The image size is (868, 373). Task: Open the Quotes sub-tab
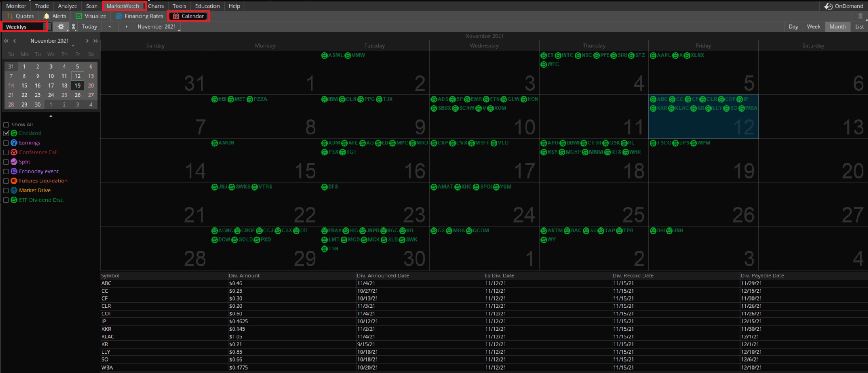point(21,16)
